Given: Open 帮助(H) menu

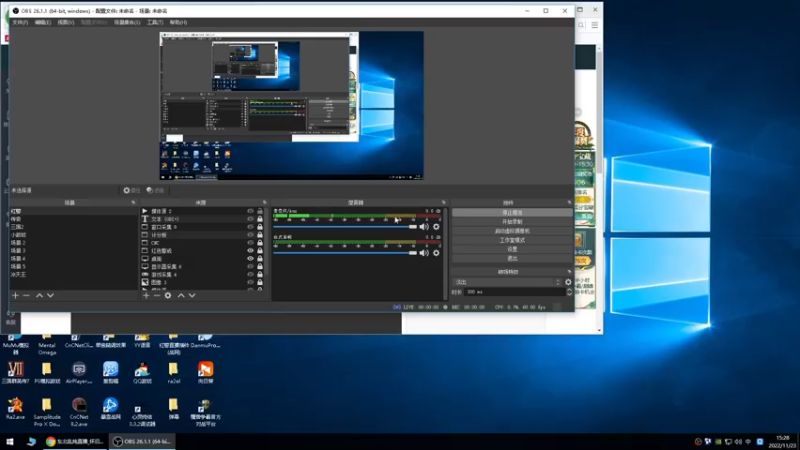Looking at the screenshot, I should 179,22.
